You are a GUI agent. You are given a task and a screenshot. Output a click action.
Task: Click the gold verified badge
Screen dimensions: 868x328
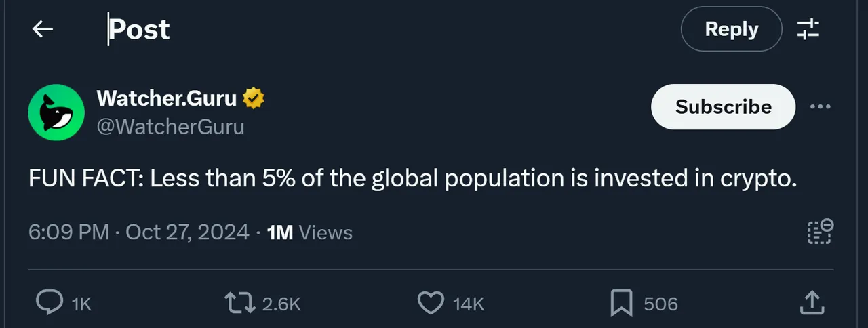tap(254, 98)
